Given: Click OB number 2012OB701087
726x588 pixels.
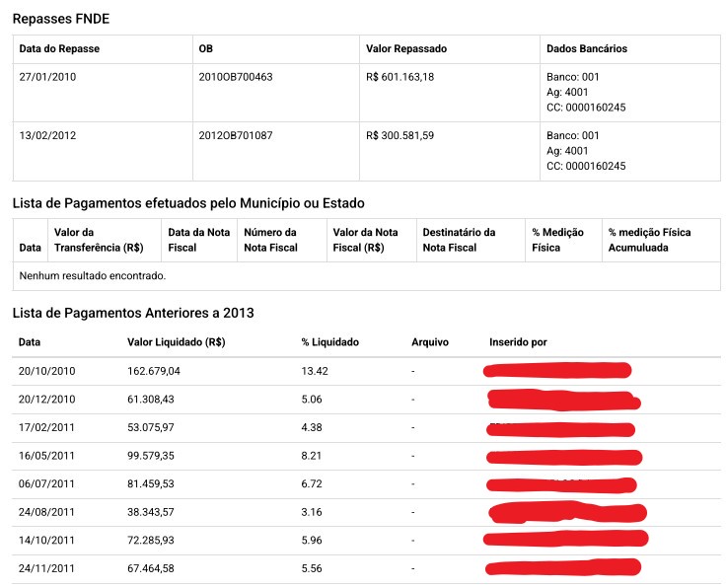Looking at the screenshot, I should tap(235, 136).
